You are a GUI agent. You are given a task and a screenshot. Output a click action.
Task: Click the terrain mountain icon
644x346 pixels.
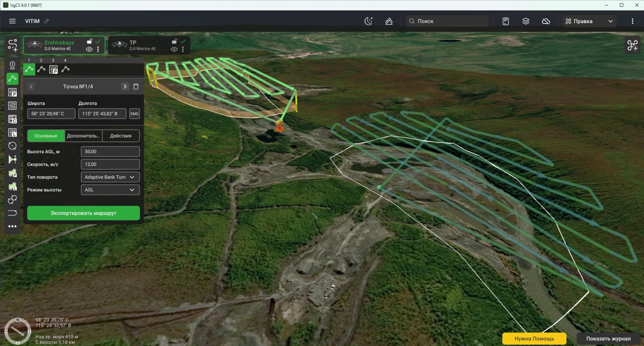coord(389,21)
